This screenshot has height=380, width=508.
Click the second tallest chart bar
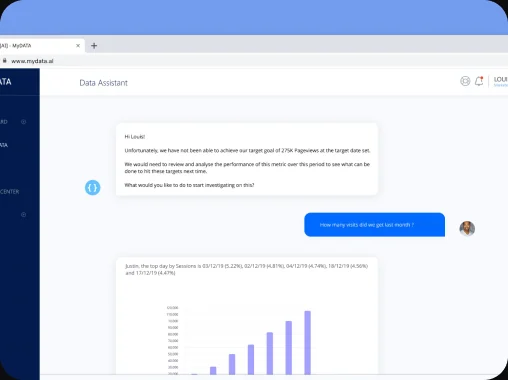coord(289,348)
